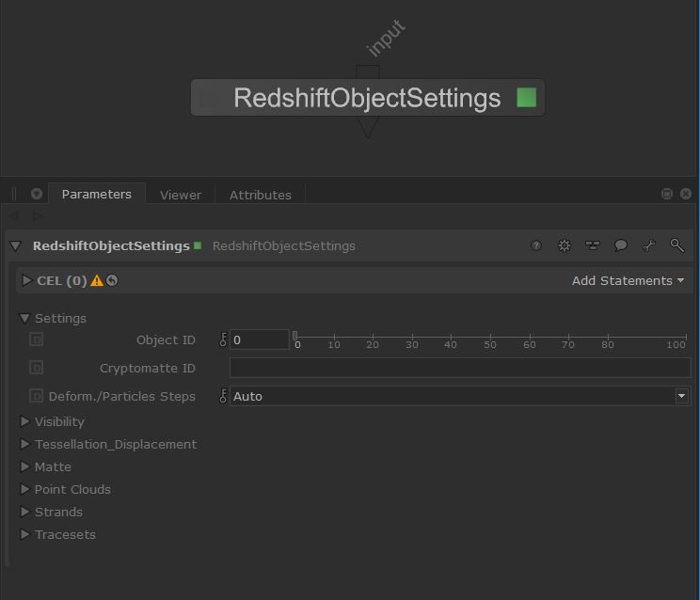700x600 pixels.
Task: Click the Cryptomatte ID text field
Action: [x=460, y=368]
